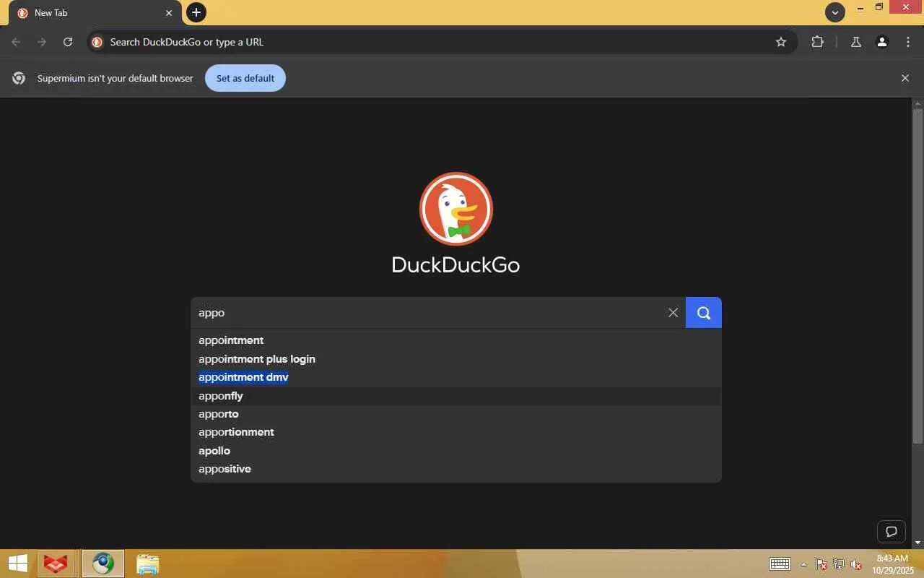Open the red layered app in the taskbar
924x578 pixels.
coord(56,564)
